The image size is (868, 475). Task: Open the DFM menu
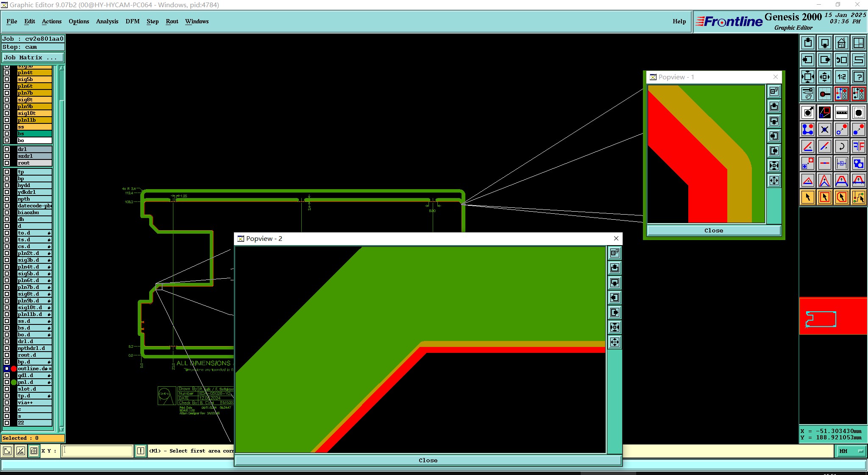[x=132, y=21]
